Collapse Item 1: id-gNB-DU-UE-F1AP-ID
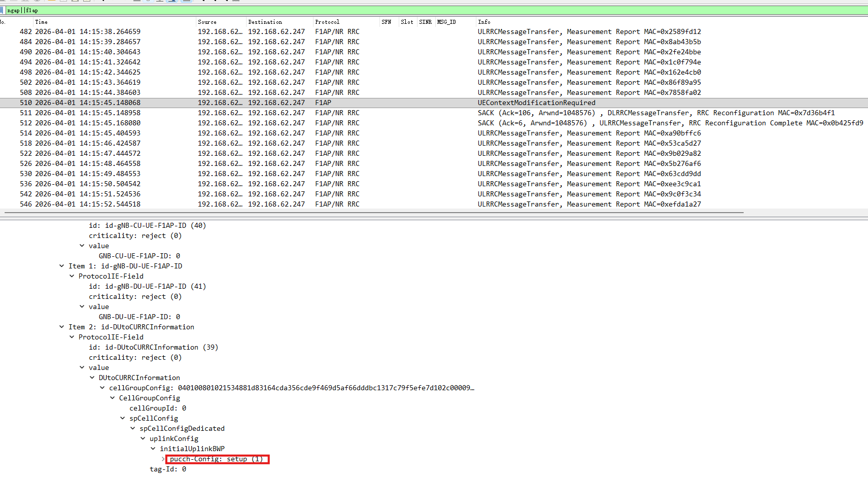 (x=62, y=266)
